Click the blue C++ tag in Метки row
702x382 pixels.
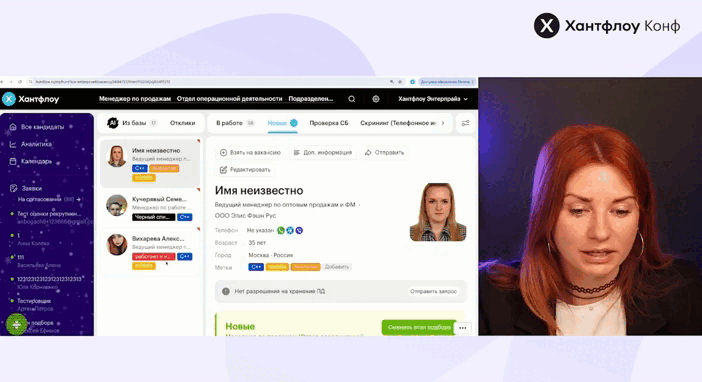pos(256,267)
